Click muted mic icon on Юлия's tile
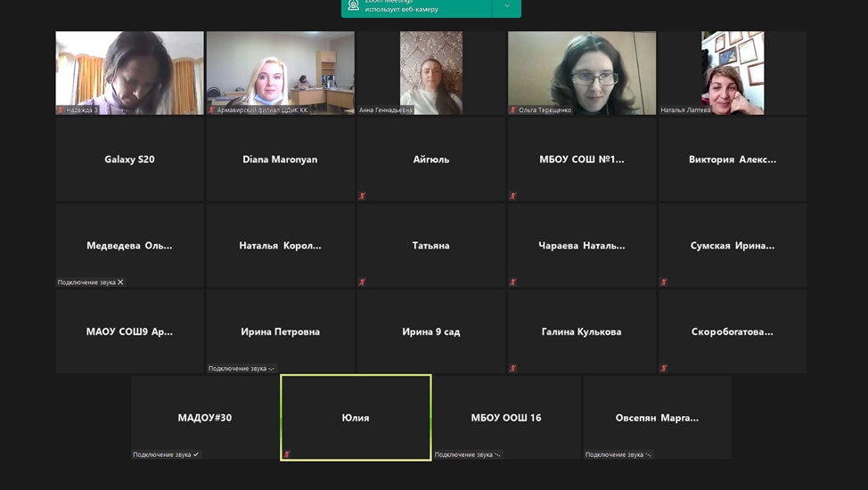Screen dimensions: 868x490 click(287, 454)
